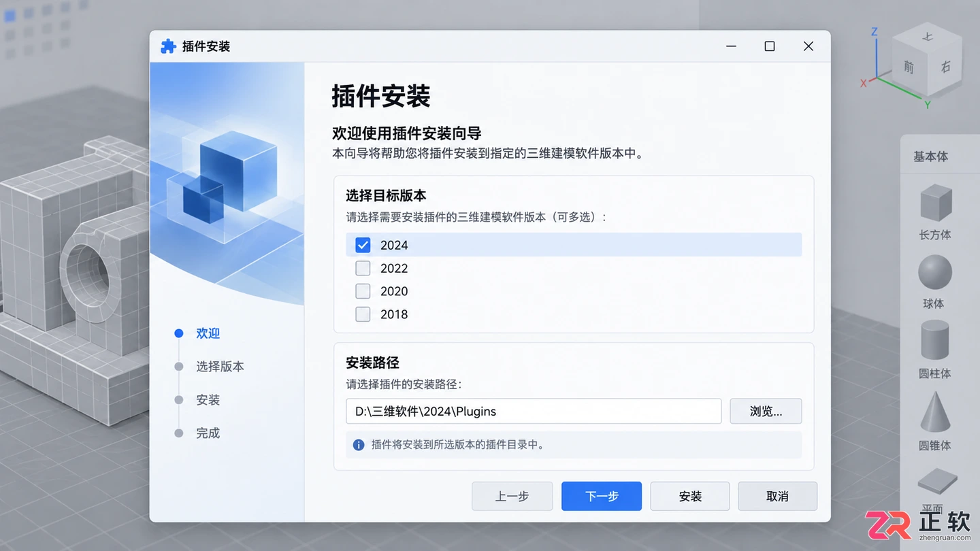The image size is (980, 551).
Task: Click the 前 face of the view cube
Action: pos(909,67)
